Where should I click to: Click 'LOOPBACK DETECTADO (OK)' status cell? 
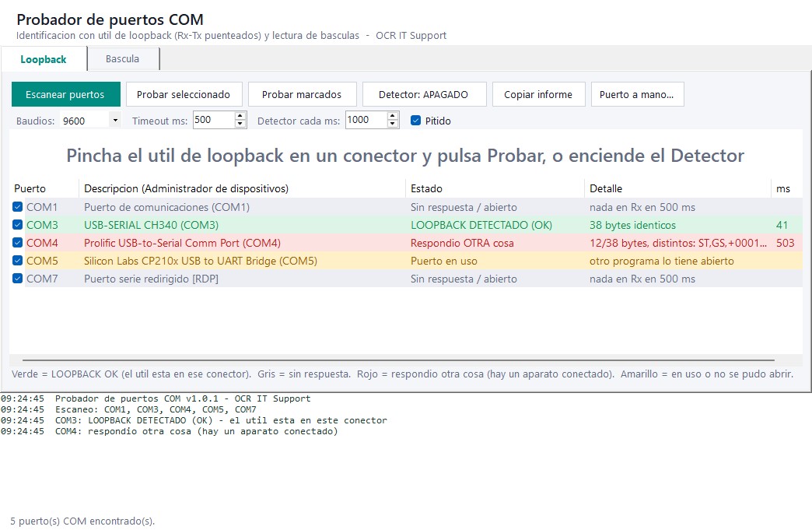click(481, 225)
